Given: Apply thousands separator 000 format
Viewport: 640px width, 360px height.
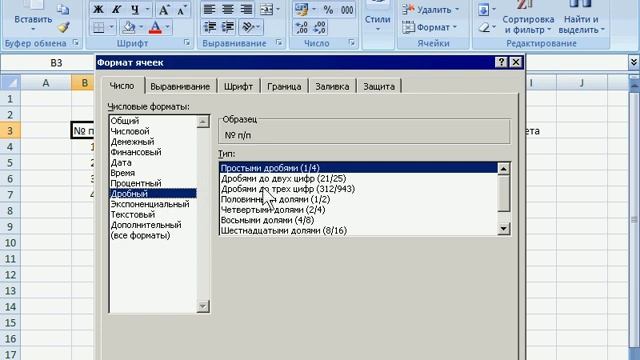Looking at the screenshot, I should pyautogui.click(x=347, y=9).
